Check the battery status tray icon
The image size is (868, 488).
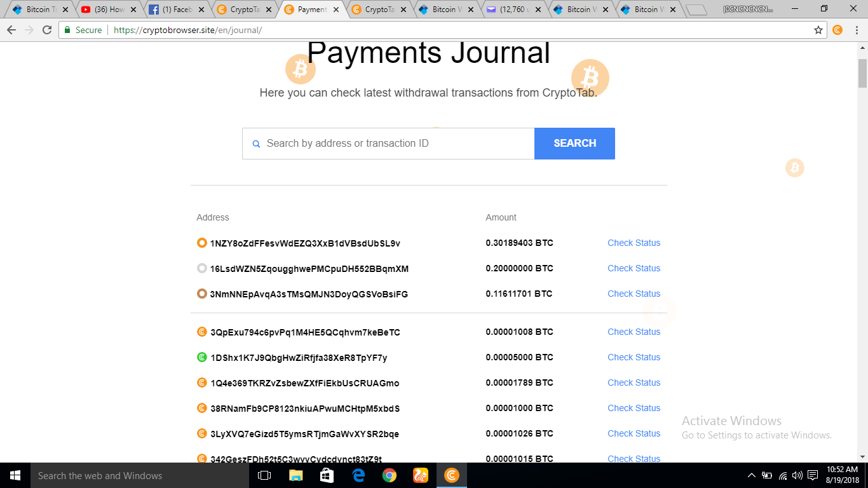767,475
